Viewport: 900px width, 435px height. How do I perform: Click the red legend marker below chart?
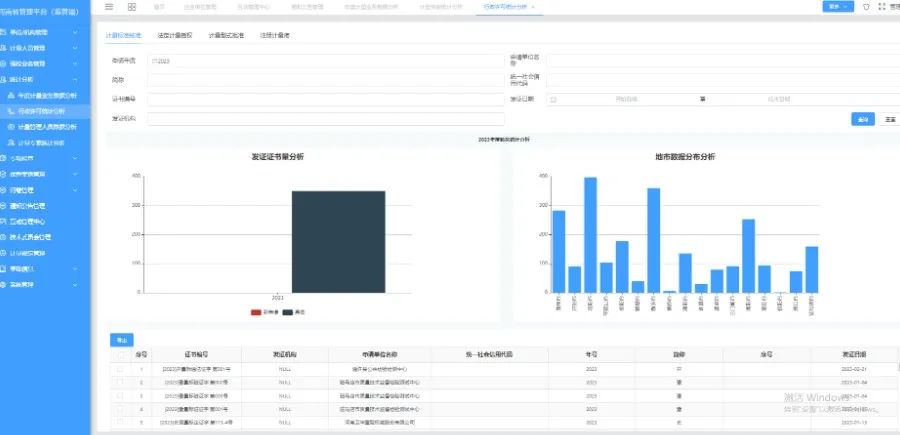(x=257, y=312)
